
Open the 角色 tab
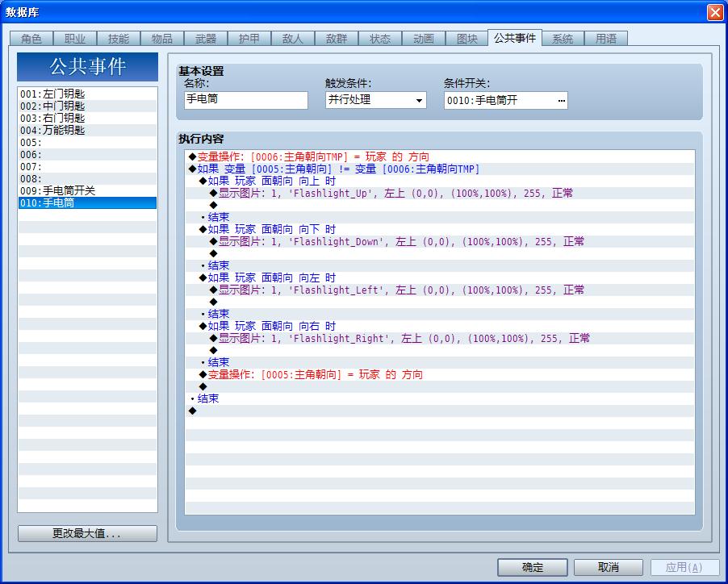click(x=31, y=39)
